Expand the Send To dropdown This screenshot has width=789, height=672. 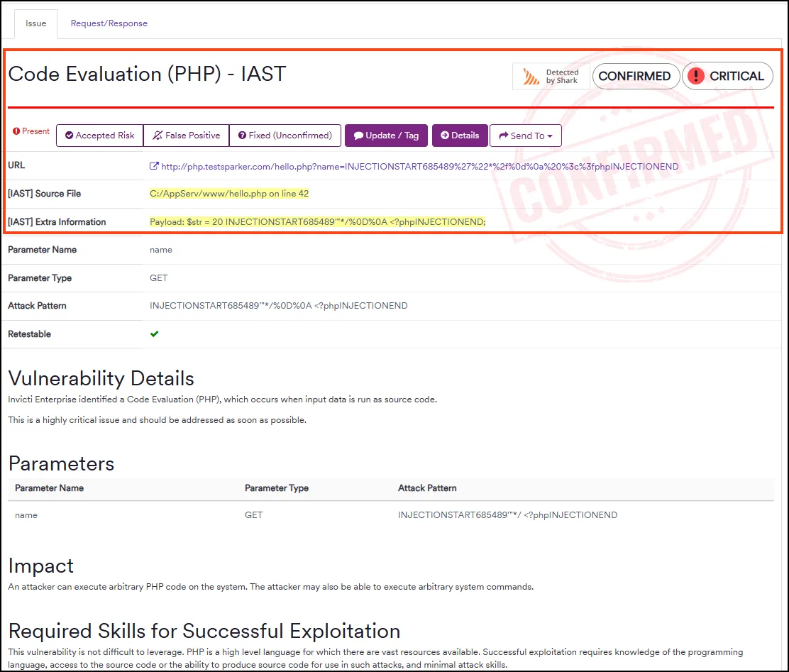pyautogui.click(x=526, y=135)
